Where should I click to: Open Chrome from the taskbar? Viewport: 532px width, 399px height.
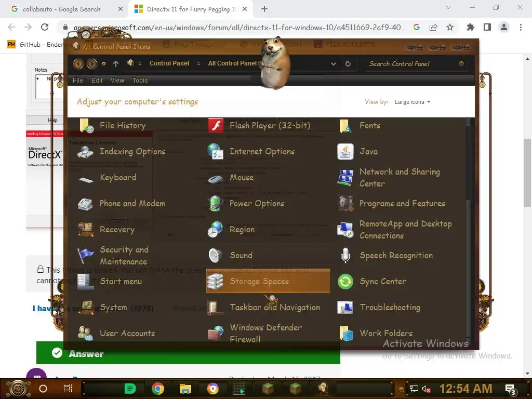click(158, 389)
